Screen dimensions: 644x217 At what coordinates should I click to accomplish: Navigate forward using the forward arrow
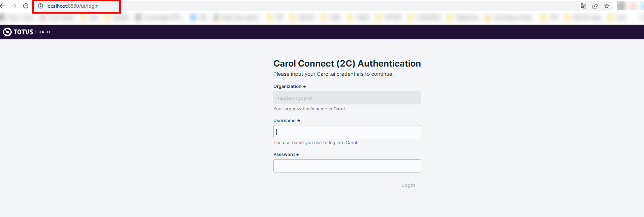pyautogui.click(x=14, y=6)
